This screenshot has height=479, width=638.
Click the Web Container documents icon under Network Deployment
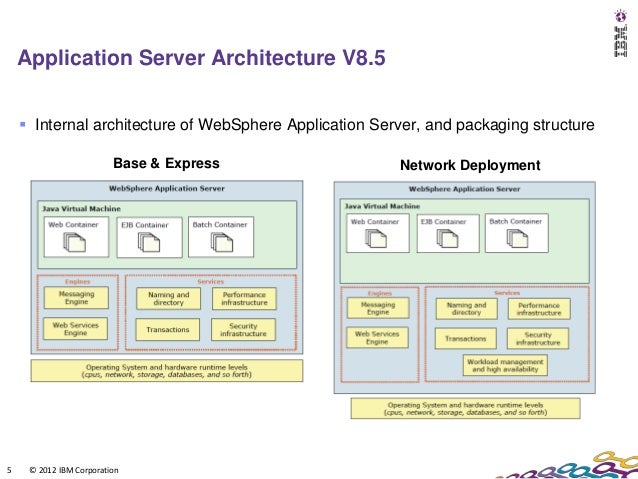376,238
